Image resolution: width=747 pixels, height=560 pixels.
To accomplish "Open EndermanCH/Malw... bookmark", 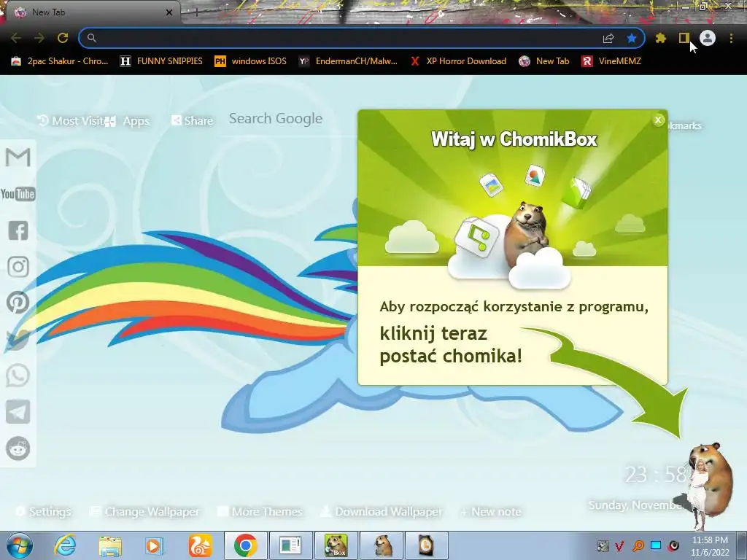I will click(x=348, y=61).
